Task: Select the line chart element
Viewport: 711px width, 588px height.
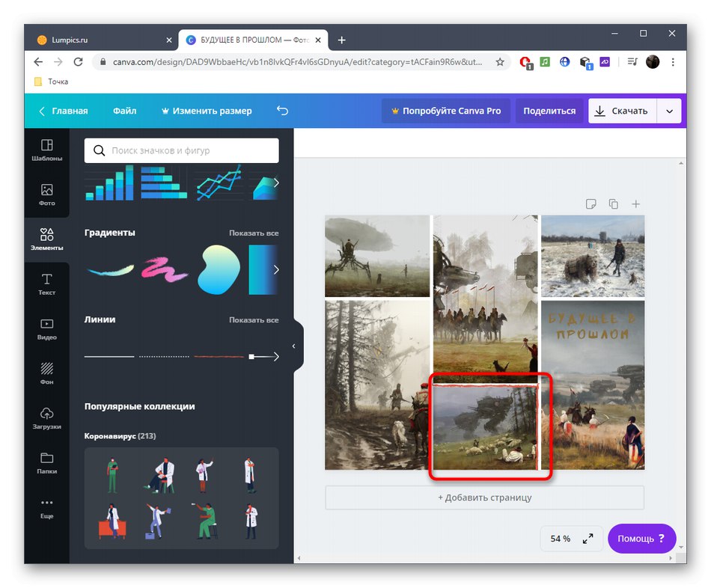Action: click(219, 183)
